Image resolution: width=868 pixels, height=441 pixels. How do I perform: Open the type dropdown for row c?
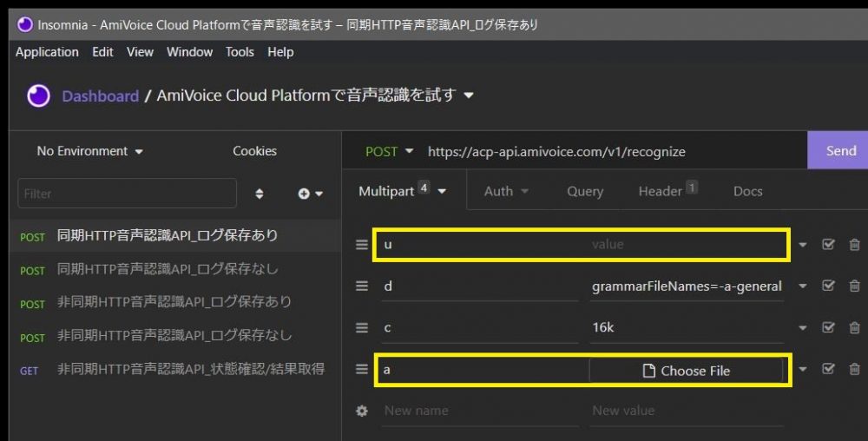802,327
